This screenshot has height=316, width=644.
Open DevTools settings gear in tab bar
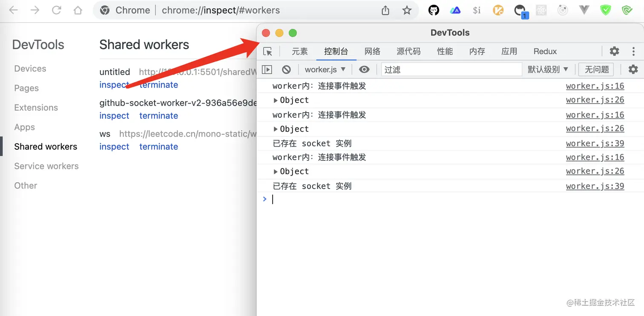[x=614, y=51]
